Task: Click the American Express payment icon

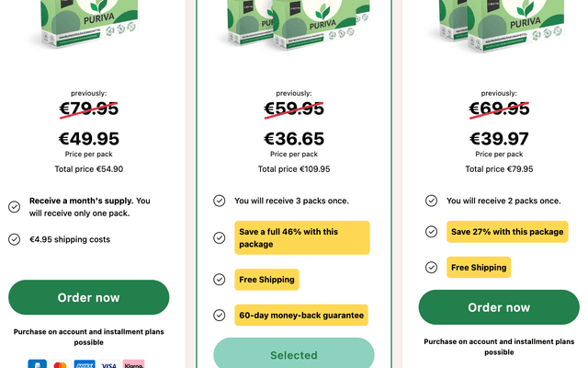Action: click(85, 364)
